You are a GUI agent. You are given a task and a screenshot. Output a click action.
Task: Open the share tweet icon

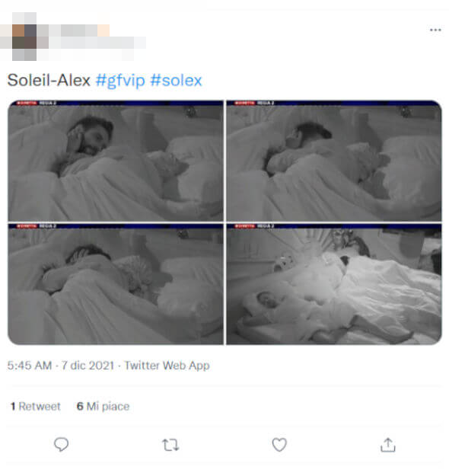[387, 445]
